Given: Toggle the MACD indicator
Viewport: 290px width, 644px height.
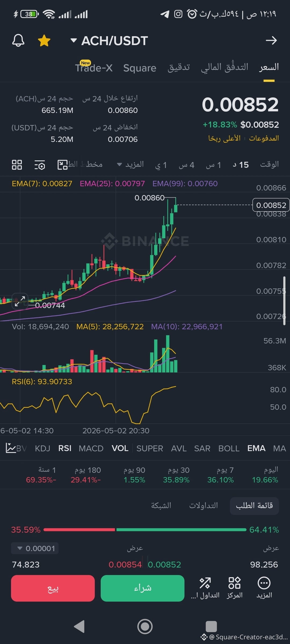Looking at the screenshot, I should pyautogui.click(x=91, y=448).
